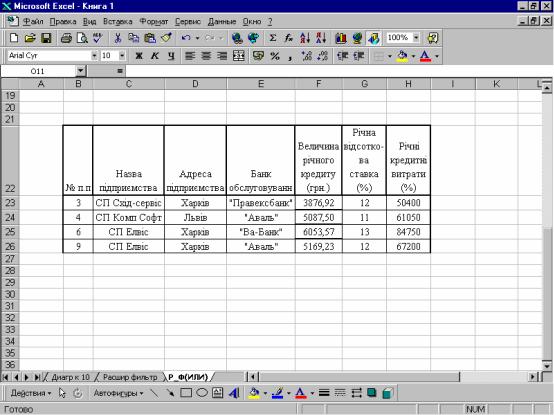Cut selection with the scissors icon
The image size is (554, 415).
[118, 38]
